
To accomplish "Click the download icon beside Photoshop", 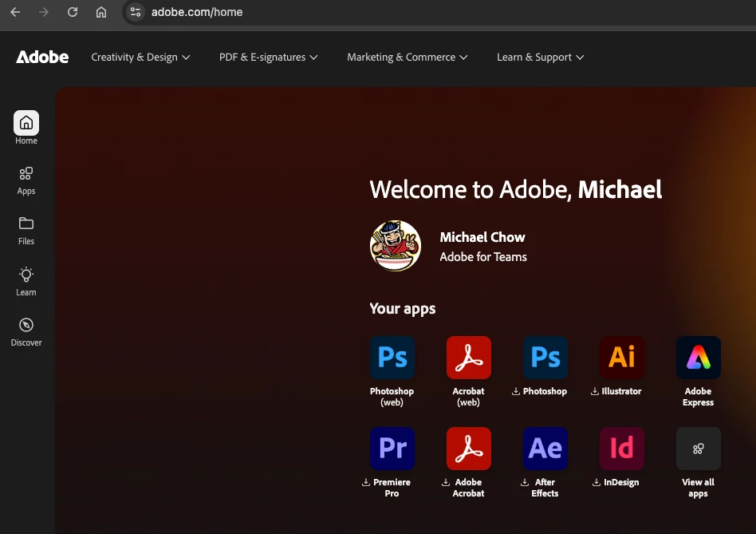I will (x=515, y=391).
